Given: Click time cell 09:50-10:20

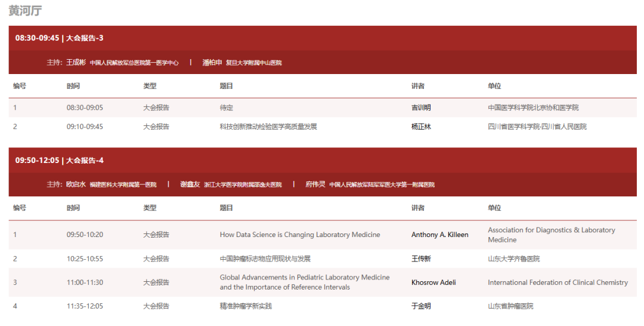Looking at the screenshot, I should click(x=85, y=235).
